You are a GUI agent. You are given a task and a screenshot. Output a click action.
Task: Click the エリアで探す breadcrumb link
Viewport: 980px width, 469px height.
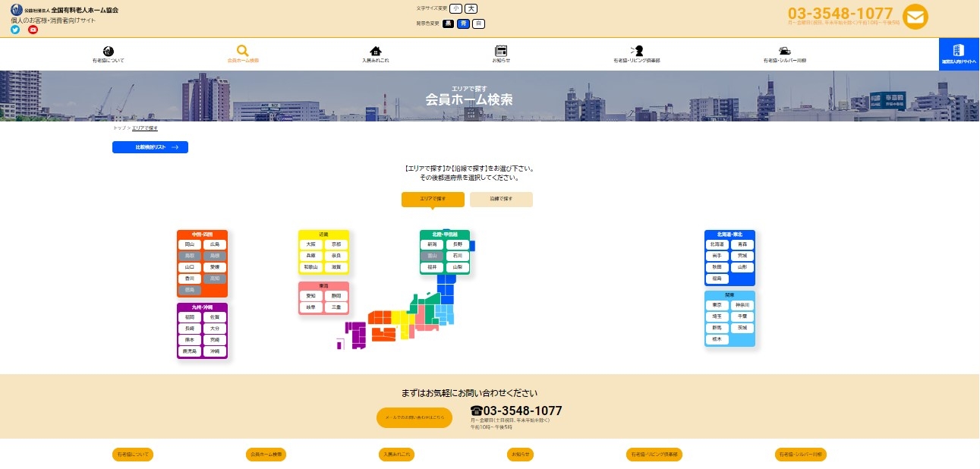[146, 127]
